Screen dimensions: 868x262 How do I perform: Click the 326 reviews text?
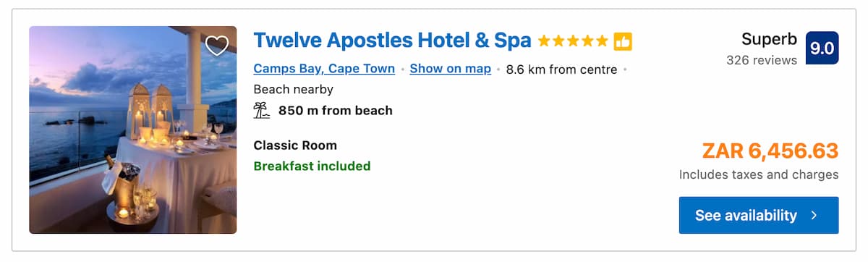pyautogui.click(x=762, y=60)
